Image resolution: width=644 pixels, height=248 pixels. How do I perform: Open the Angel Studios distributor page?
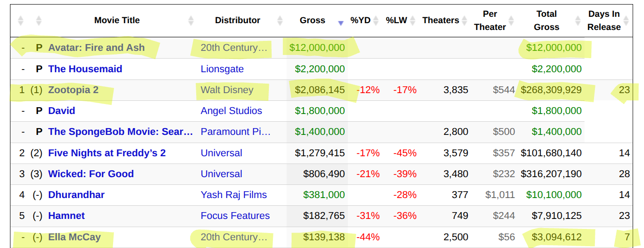231,111
